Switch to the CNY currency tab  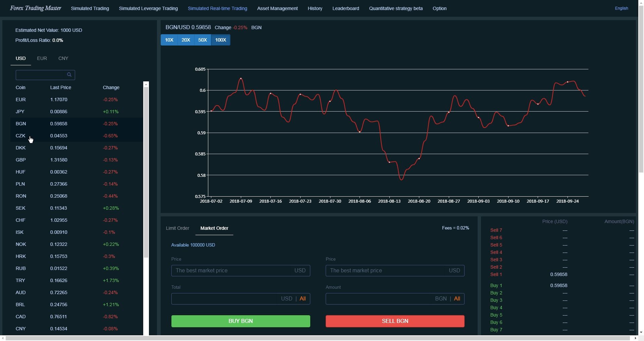tap(63, 58)
